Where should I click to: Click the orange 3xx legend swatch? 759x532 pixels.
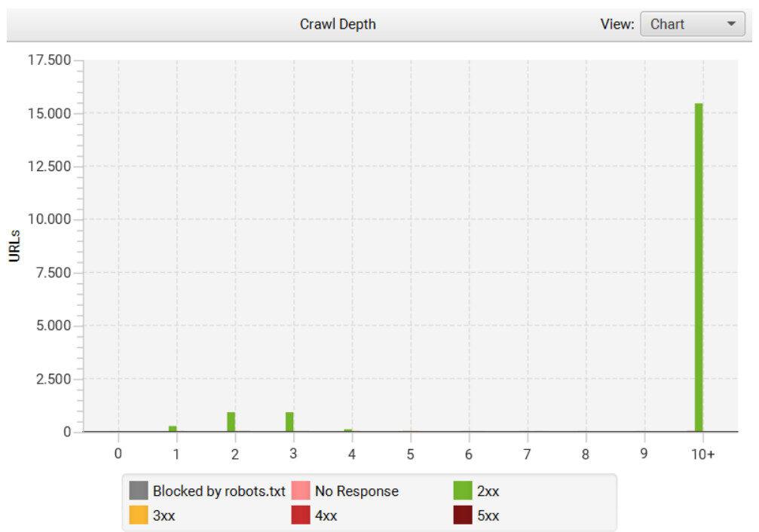click(139, 515)
